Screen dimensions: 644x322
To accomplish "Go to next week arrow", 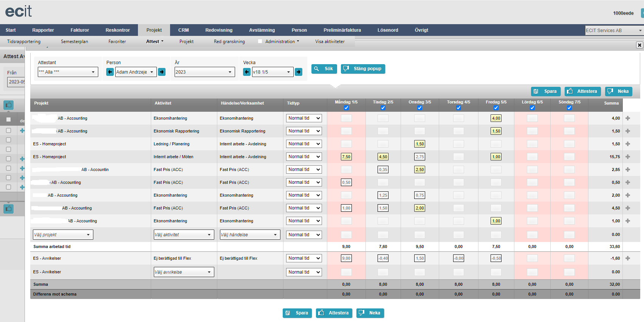I will click(299, 72).
